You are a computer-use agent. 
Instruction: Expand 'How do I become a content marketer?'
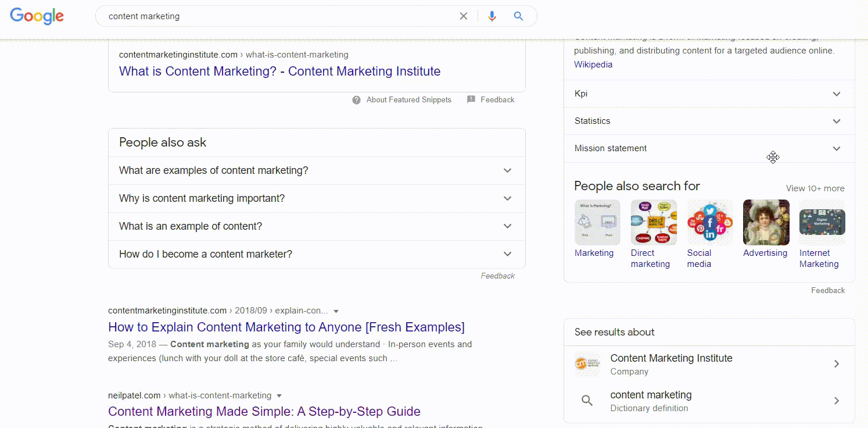(x=317, y=254)
